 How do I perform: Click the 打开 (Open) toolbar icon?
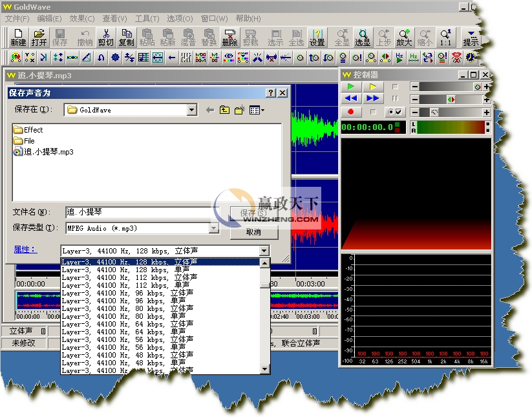click(x=39, y=37)
